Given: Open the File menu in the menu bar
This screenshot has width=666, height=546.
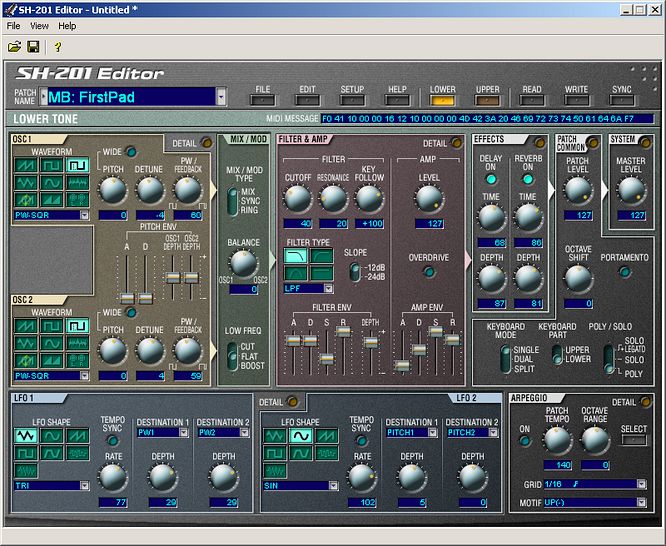Looking at the screenshot, I should point(14,26).
